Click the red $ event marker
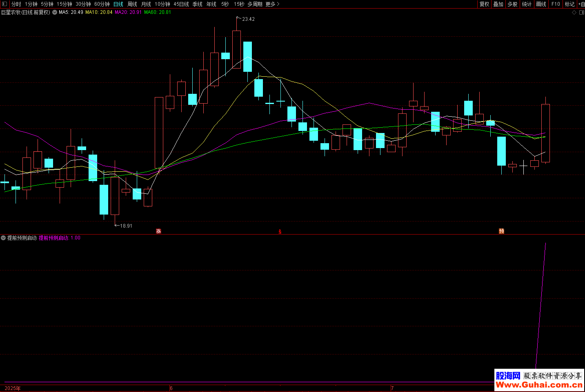Screen dimensions: 585x392 280,232
